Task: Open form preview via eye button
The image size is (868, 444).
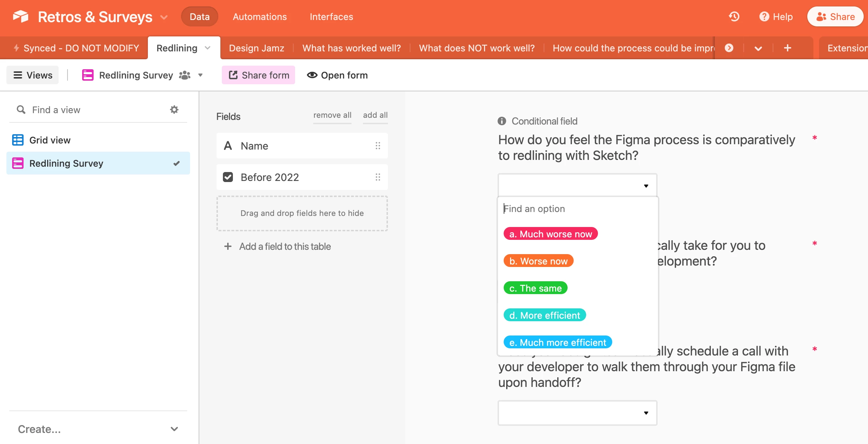Action: click(337, 75)
